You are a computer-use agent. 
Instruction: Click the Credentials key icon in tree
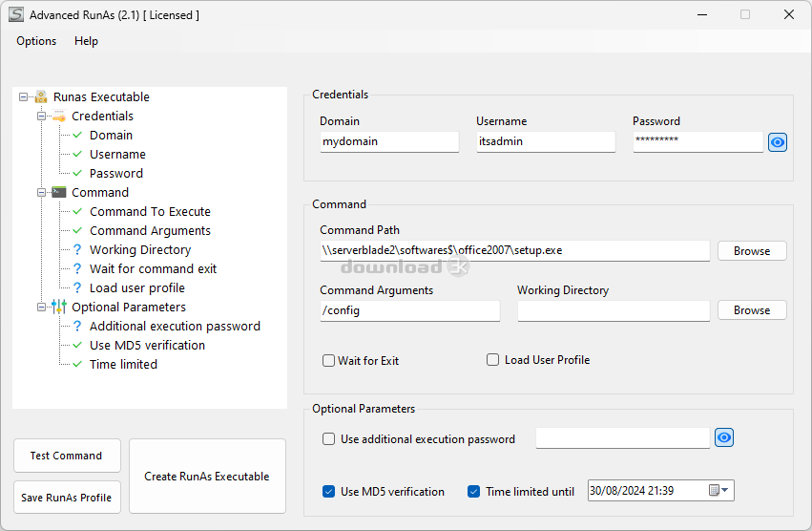(x=59, y=116)
